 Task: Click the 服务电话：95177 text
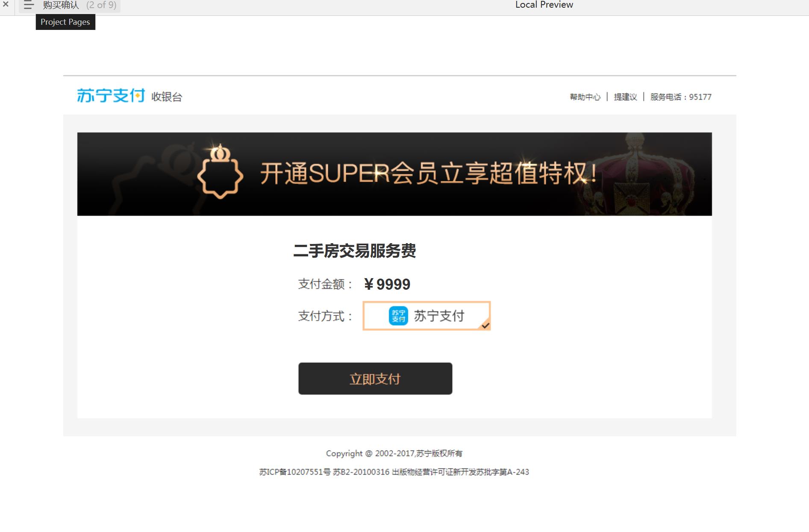(x=681, y=97)
